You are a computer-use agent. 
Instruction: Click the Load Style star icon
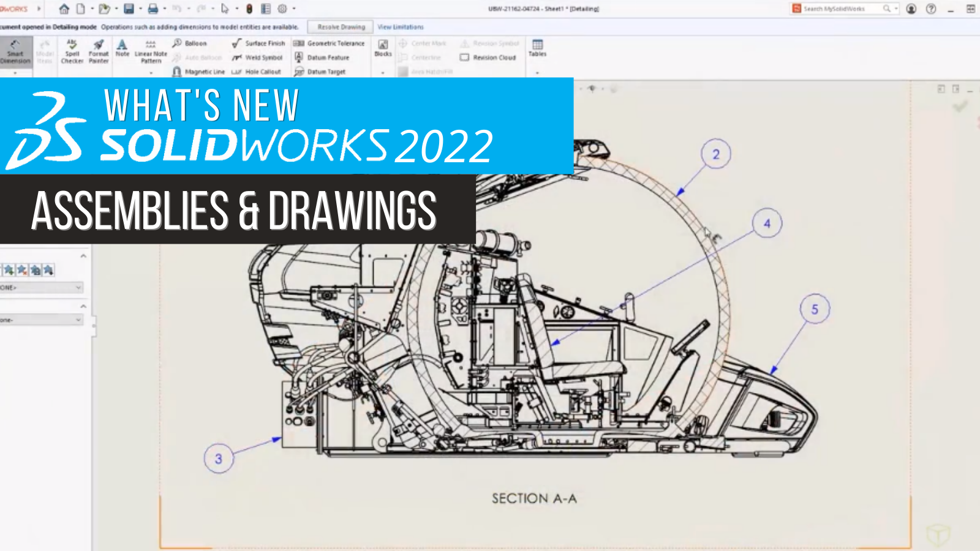point(48,270)
